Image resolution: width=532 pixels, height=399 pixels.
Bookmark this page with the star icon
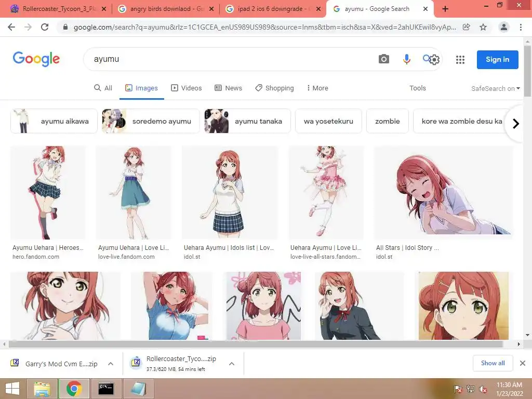pyautogui.click(x=483, y=27)
